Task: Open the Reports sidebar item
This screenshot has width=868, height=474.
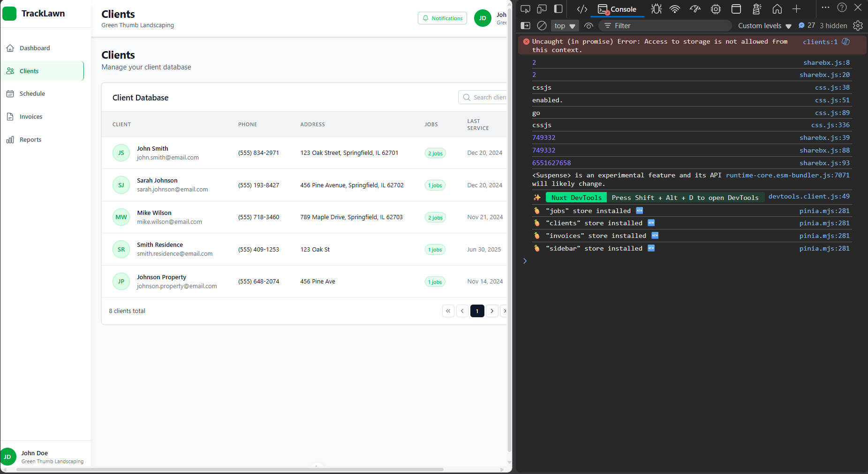Action: (x=42, y=140)
